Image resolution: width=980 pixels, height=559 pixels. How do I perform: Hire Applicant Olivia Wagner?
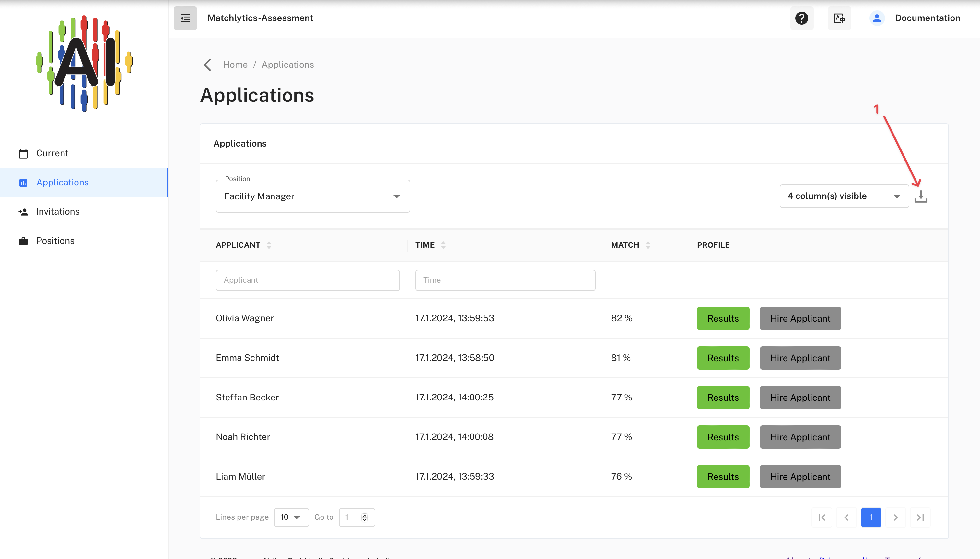pos(800,318)
